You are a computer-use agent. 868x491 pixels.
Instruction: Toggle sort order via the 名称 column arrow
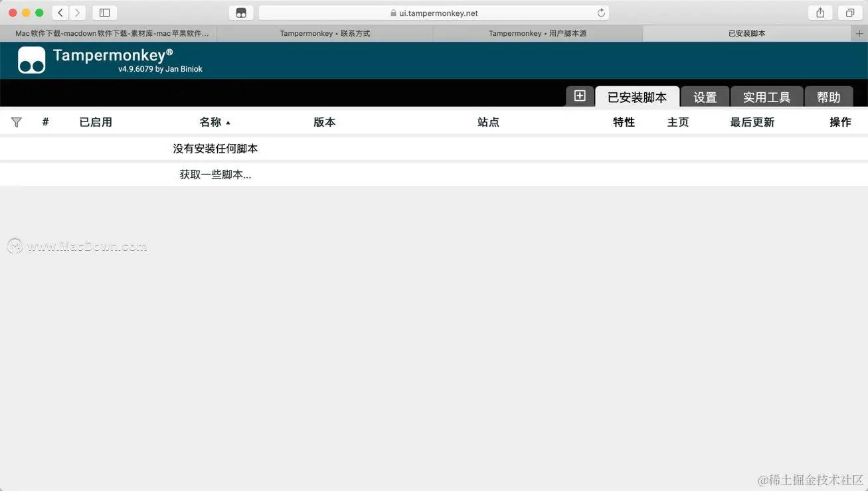[x=228, y=122]
